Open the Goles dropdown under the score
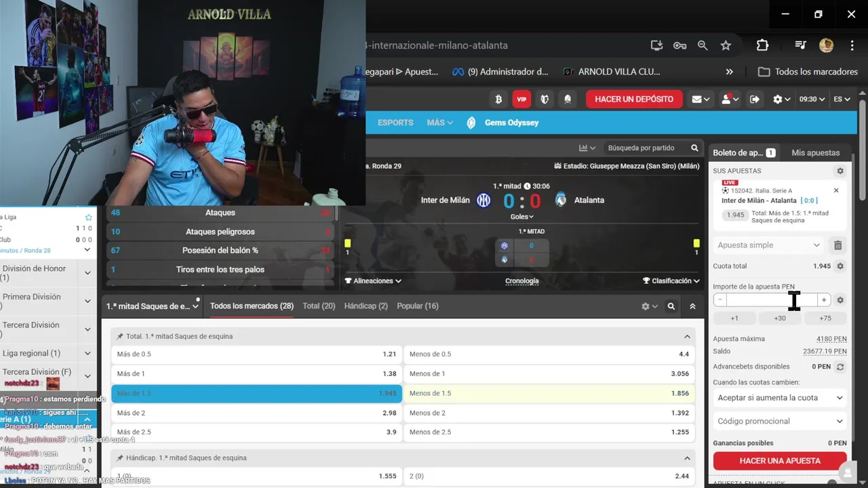Image resolution: width=868 pixels, height=488 pixels. click(x=522, y=217)
